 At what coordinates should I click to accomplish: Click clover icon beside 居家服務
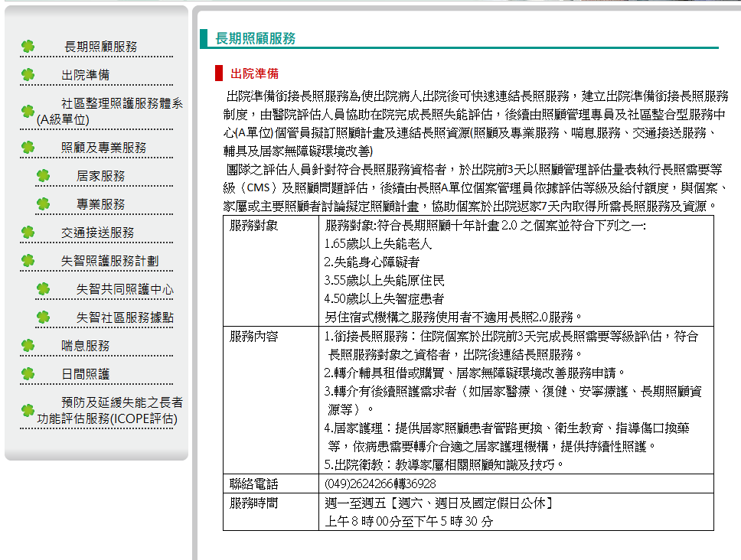click(43, 176)
